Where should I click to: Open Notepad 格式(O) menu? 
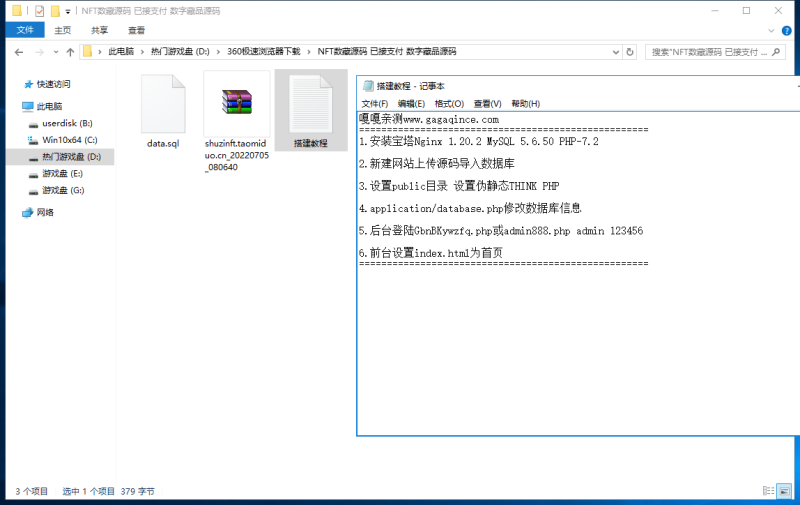(x=449, y=104)
